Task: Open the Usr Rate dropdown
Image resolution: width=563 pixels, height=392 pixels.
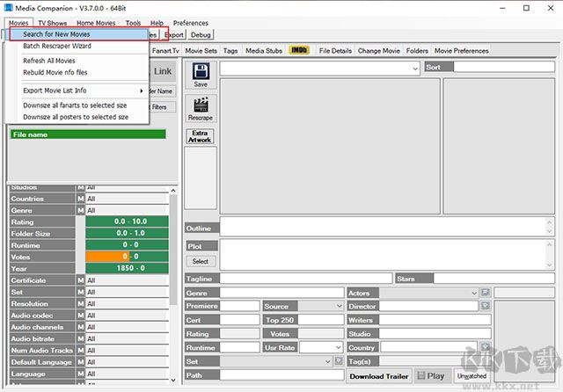Action: 339,347
